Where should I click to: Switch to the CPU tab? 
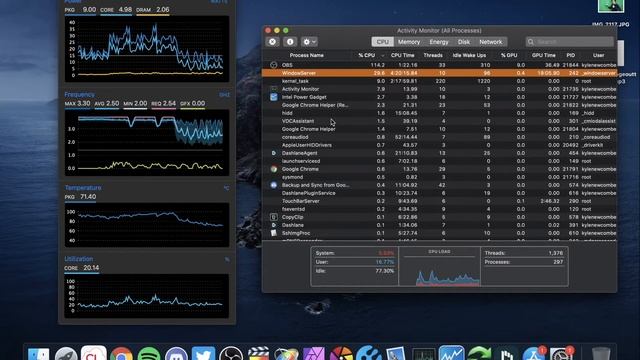pos(382,42)
